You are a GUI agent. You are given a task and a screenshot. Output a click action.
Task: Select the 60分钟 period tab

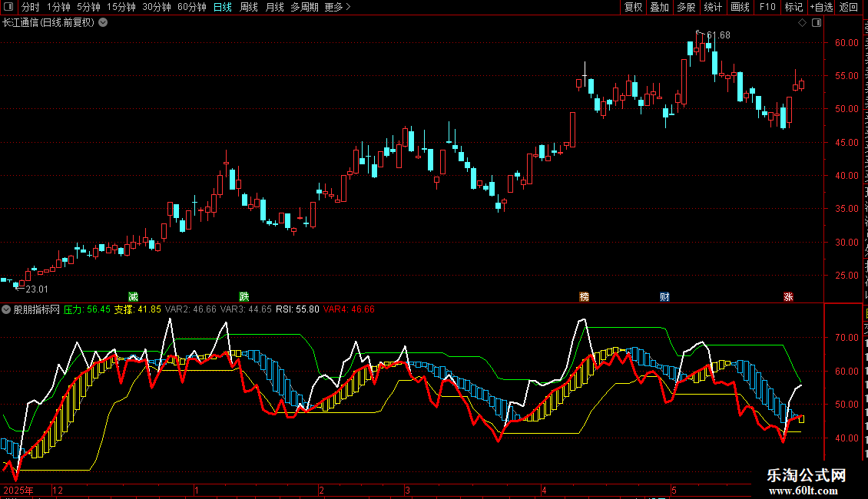tap(192, 7)
